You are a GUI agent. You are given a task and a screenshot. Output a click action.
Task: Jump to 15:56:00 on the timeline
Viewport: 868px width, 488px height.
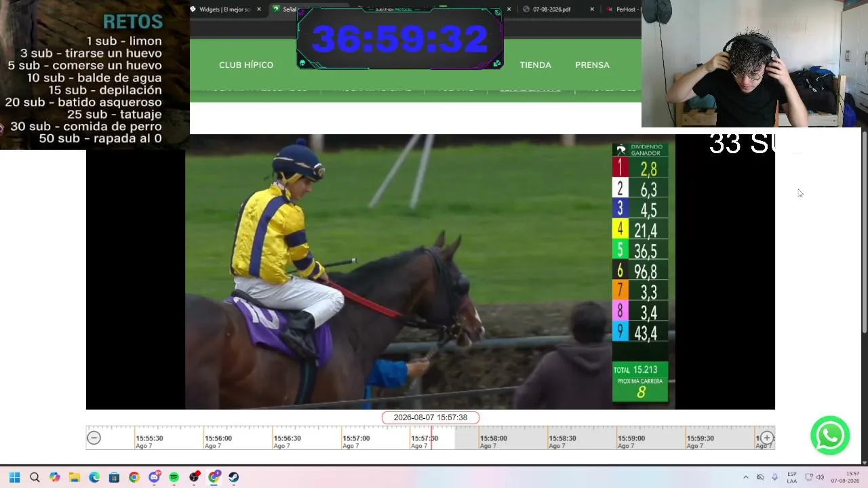[218, 439]
